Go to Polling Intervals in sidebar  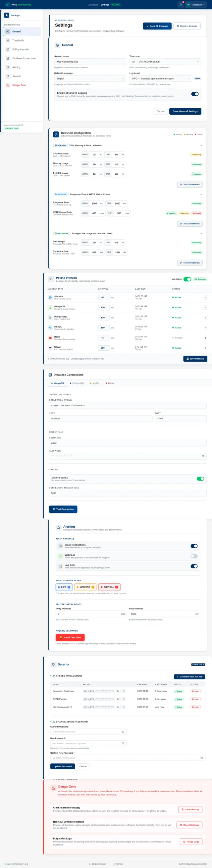click(21, 49)
